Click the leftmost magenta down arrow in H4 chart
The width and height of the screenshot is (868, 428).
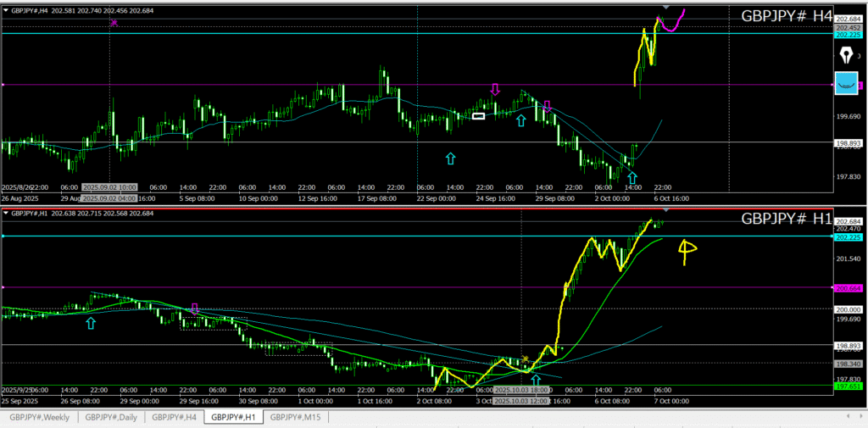click(495, 89)
